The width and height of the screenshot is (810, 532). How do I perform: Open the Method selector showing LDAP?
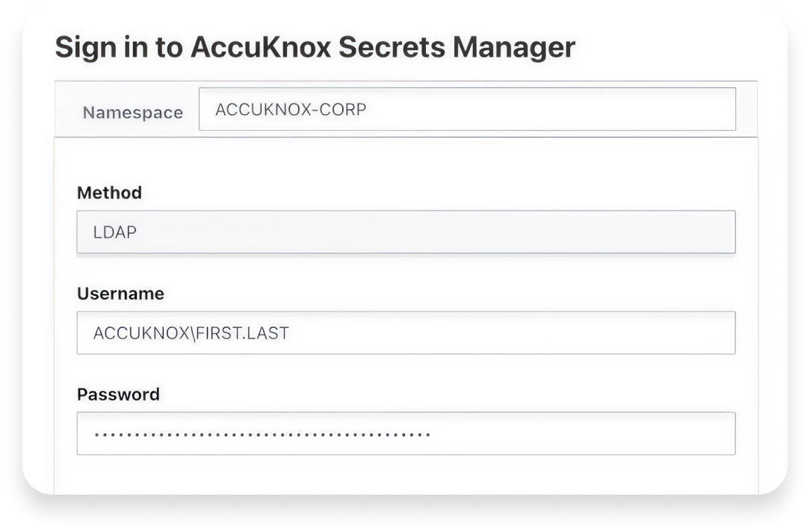point(407,232)
